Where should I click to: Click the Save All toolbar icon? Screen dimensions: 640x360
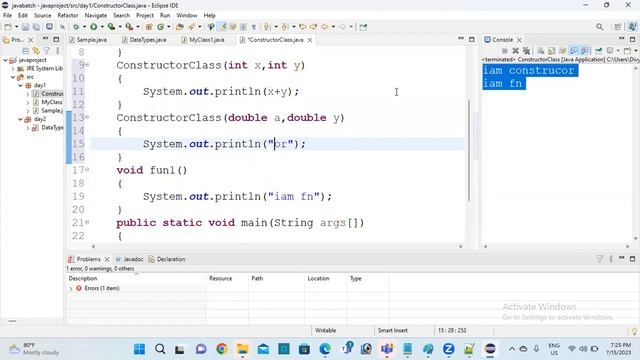click(36, 27)
